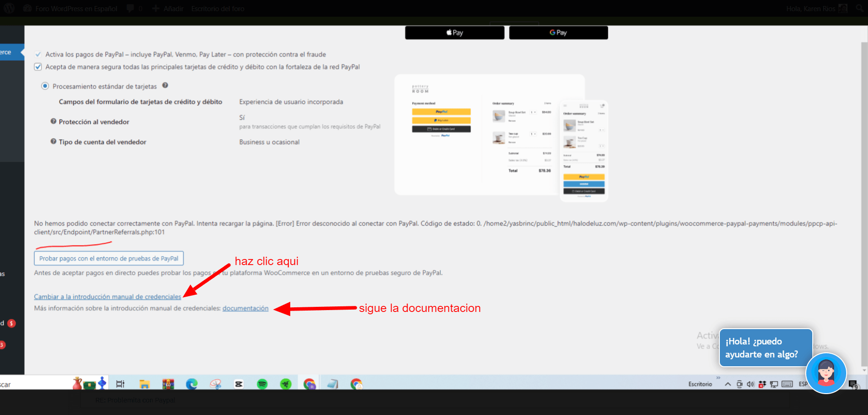Open Meet Now camera tray icon
Viewport: 868px width, 415px height.
pyautogui.click(x=739, y=384)
